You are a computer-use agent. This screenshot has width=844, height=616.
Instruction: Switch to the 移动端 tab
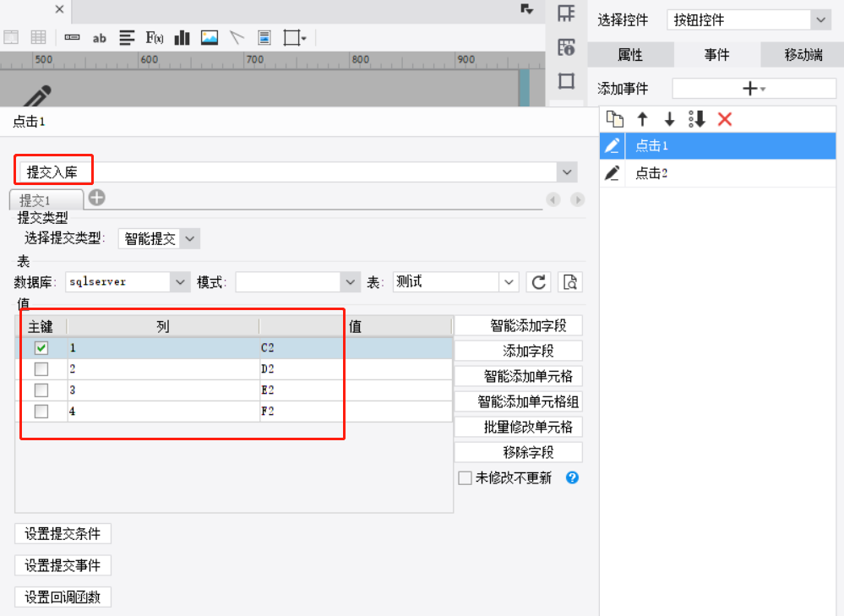click(803, 54)
